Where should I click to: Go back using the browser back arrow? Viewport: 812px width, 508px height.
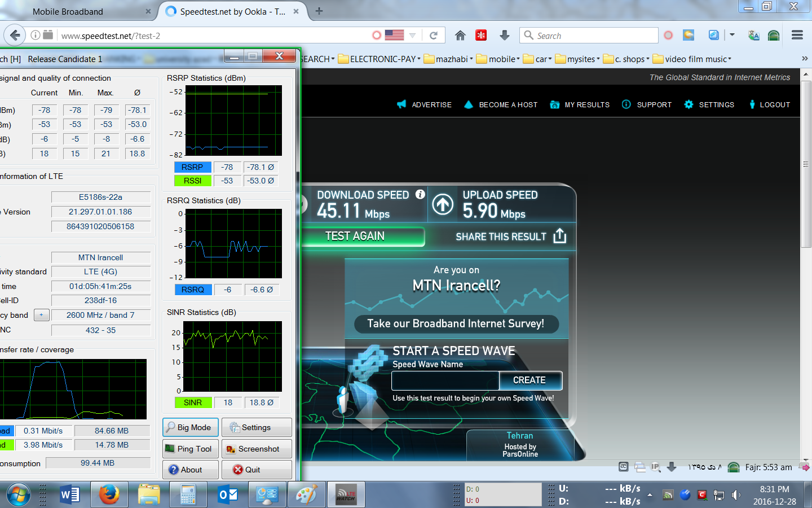tap(15, 36)
